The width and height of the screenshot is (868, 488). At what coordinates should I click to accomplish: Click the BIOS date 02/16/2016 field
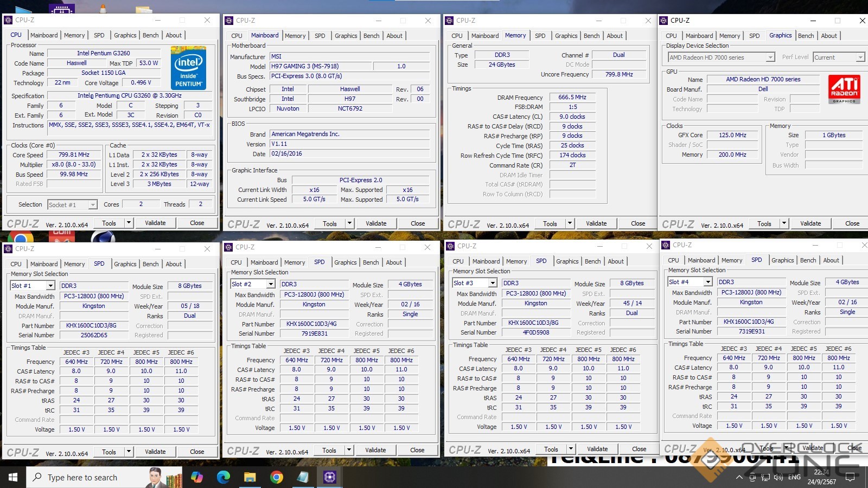click(350, 154)
